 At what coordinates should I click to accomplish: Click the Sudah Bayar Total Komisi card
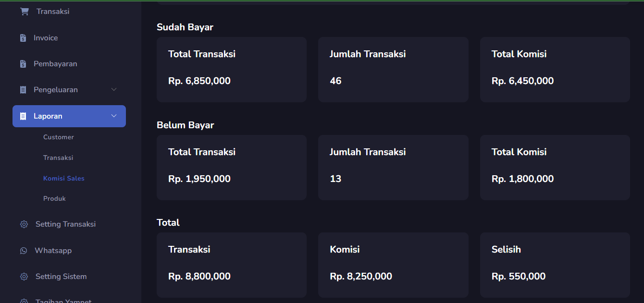[555, 70]
